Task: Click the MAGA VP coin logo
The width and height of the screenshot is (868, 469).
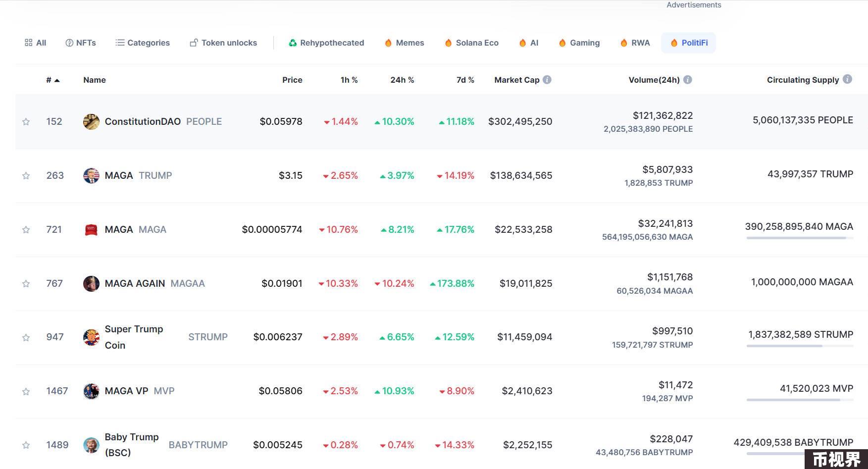Action: (x=91, y=391)
